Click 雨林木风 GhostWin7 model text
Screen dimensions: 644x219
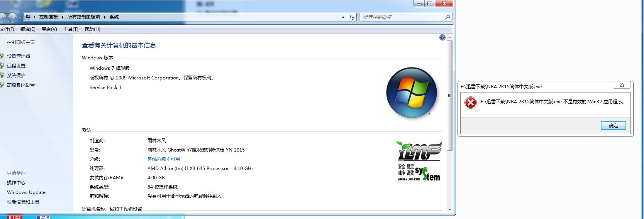196,150
